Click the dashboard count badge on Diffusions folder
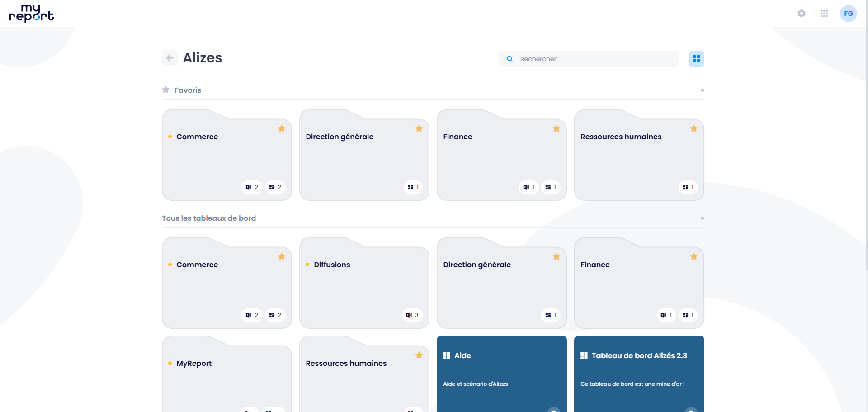Image resolution: width=868 pixels, height=412 pixels. click(x=412, y=315)
